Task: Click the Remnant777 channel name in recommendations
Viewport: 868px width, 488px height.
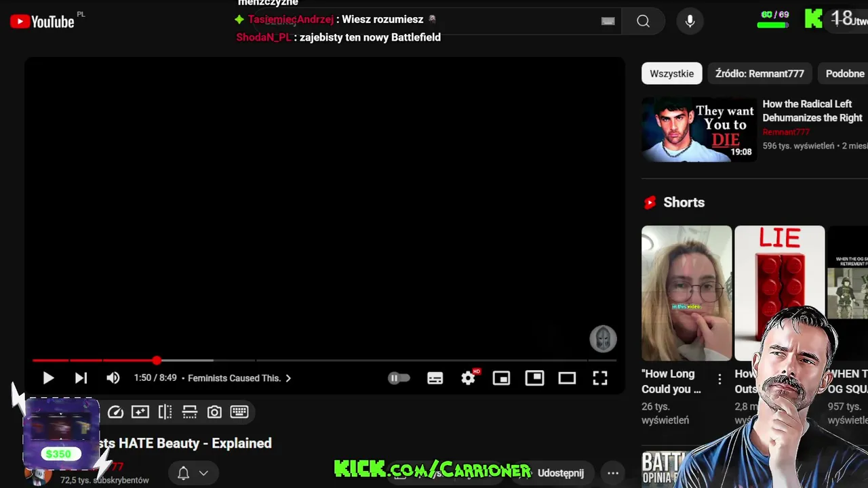Action: pos(786,132)
